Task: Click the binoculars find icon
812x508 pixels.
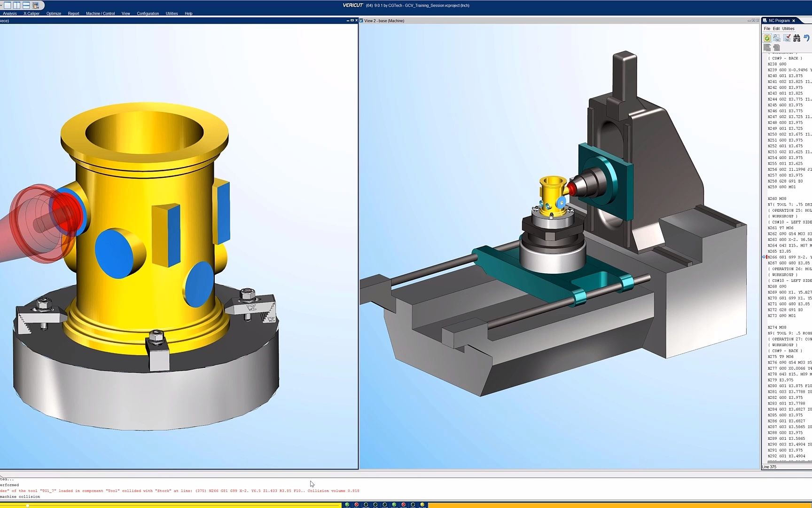Action: [796, 38]
